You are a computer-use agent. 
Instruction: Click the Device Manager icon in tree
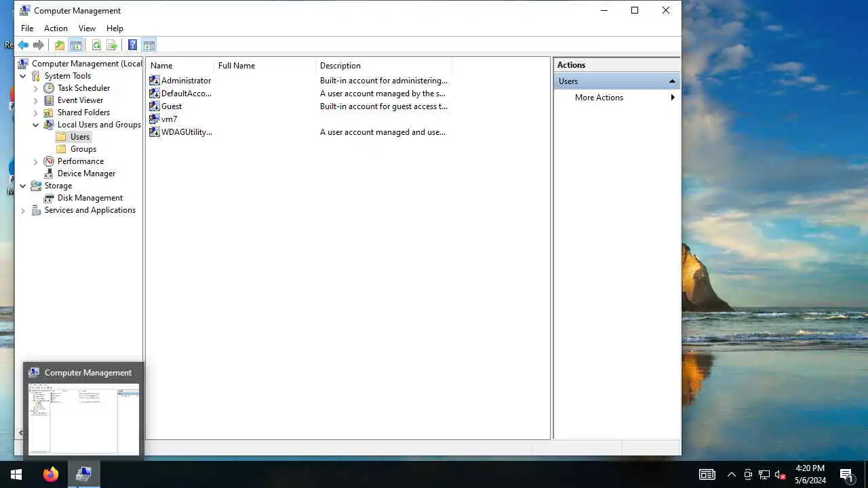(49, 174)
